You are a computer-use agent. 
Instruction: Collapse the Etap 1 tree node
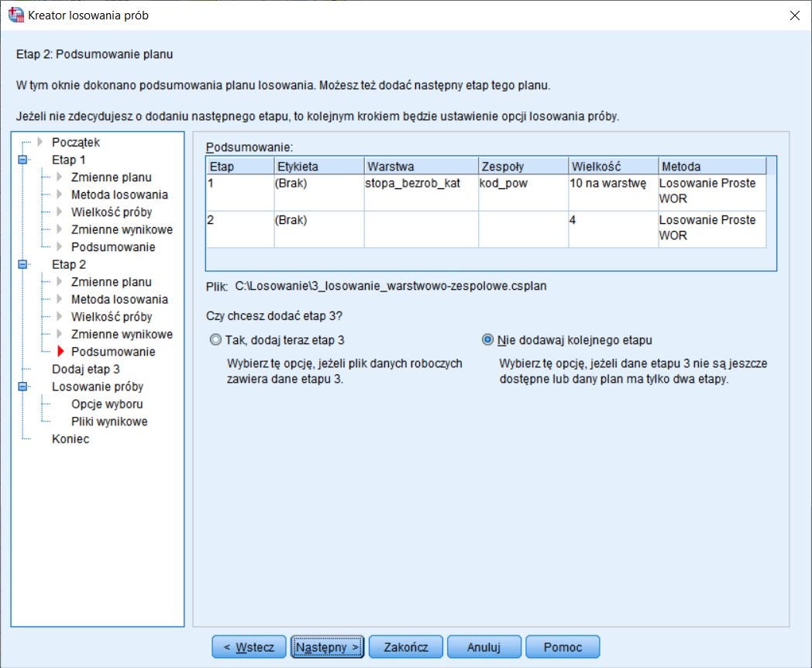(x=22, y=160)
